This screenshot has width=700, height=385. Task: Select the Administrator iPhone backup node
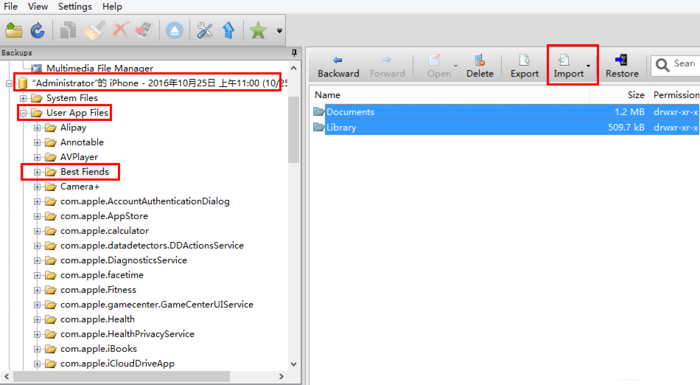coord(160,83)
